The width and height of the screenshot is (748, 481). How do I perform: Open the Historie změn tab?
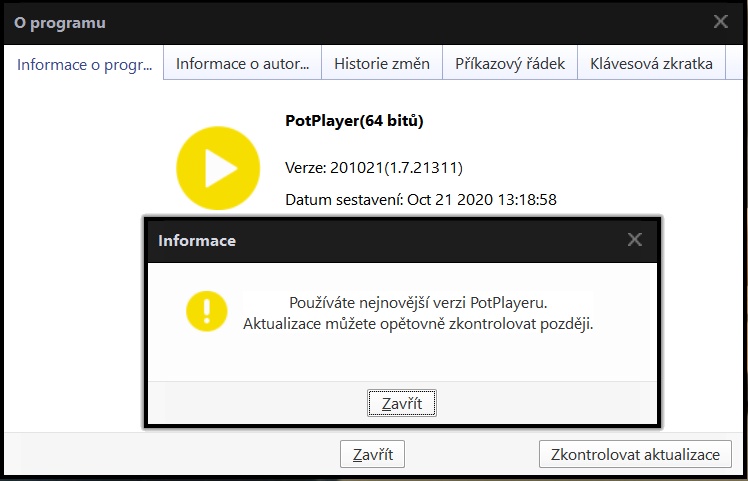tap(382, 63)
